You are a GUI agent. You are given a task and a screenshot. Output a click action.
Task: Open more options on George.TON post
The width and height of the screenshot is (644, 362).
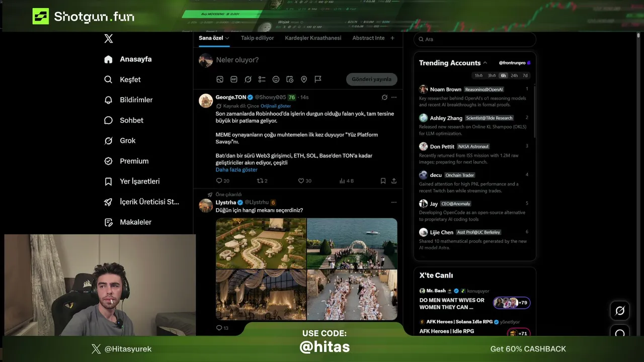point(394,97)
